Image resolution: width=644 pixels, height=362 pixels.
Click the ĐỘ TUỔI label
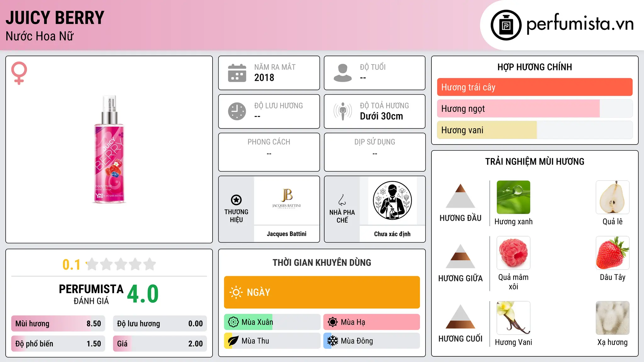click(373, 67)
